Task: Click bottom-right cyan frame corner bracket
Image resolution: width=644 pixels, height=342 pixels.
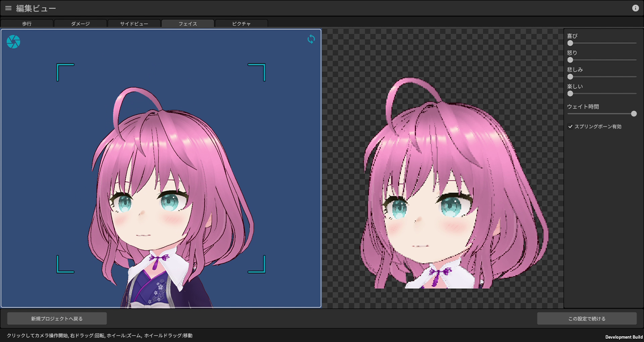Action: point(257,264)
